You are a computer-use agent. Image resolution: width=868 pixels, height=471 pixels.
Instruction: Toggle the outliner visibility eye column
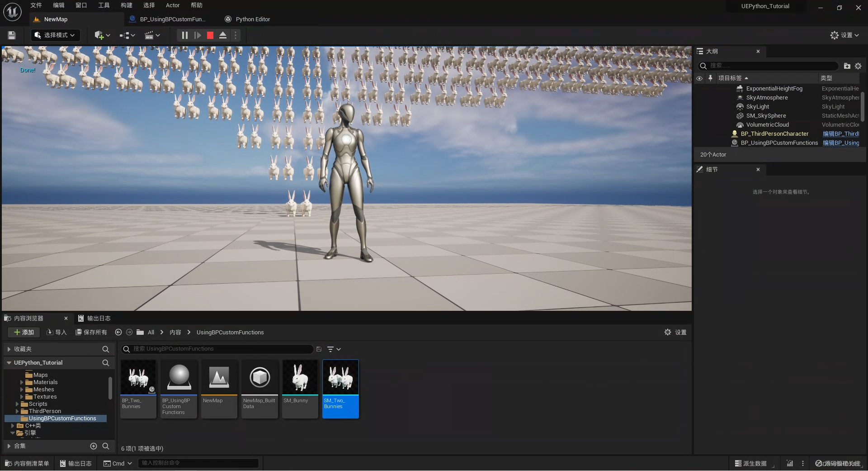coord(699,78)
